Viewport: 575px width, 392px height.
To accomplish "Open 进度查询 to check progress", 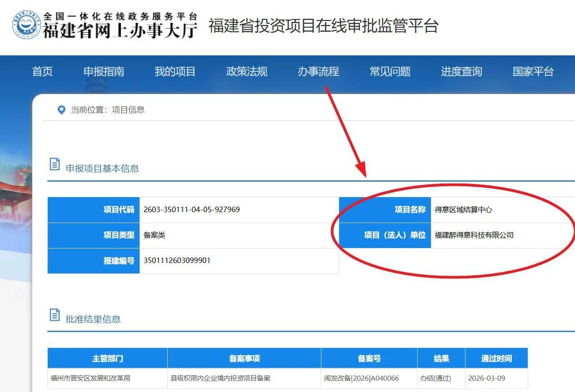I will point(461,71).
